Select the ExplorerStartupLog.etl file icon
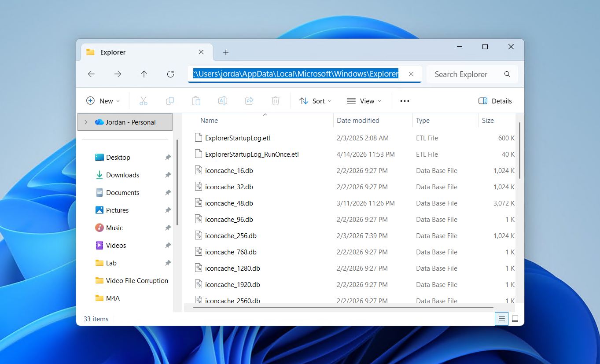This screenshot has width=600, height=364. tap(199, 138)
